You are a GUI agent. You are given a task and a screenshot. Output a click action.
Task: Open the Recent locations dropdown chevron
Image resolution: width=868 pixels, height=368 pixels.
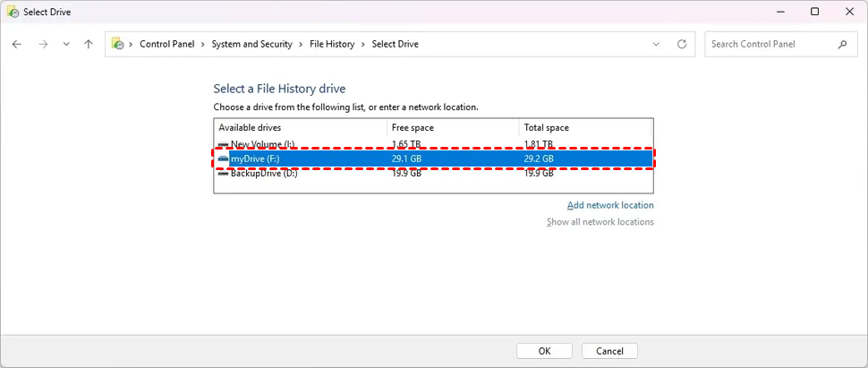click(65, 44)
